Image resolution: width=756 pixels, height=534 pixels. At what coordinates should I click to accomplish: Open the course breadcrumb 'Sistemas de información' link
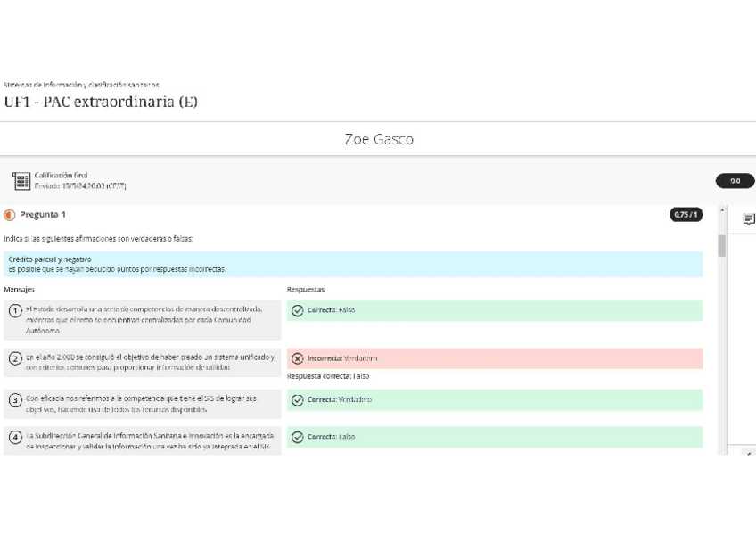point(81,85)
